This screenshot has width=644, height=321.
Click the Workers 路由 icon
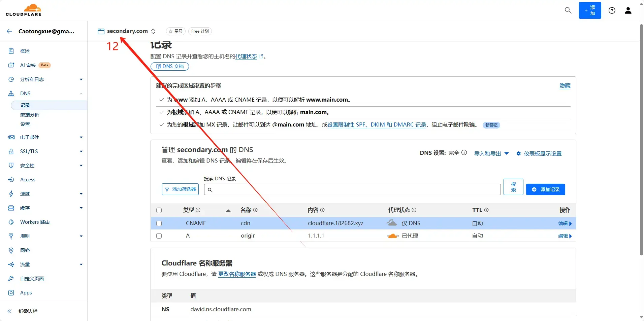[11, 222]
